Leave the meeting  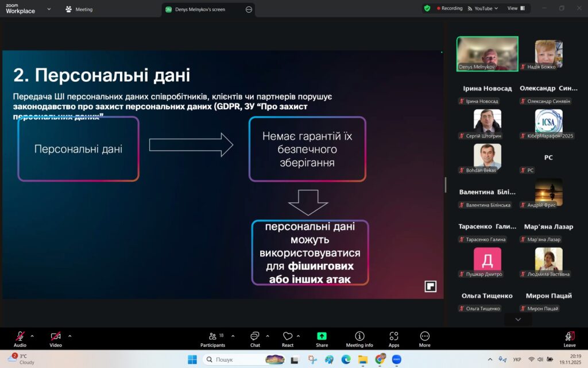pyautogui.click(x=569, y=338)
